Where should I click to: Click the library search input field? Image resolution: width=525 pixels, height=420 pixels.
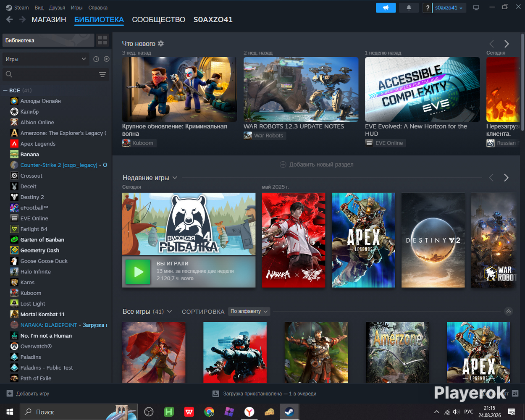coord(55,74)
